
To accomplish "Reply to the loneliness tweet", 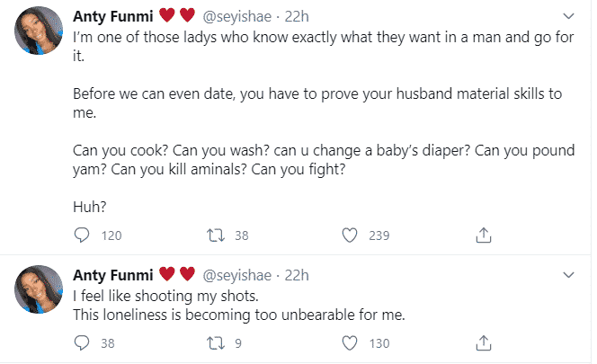I will coord(82,342).
